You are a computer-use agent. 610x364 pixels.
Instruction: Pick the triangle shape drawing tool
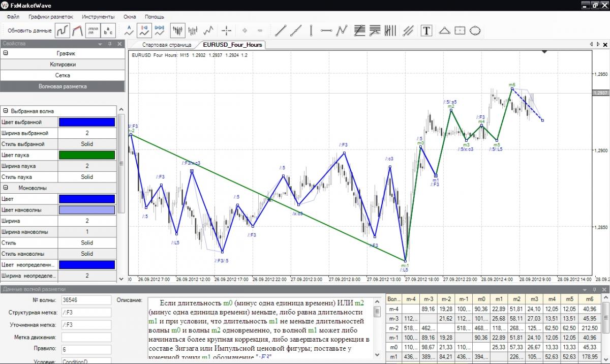point(444,31)
